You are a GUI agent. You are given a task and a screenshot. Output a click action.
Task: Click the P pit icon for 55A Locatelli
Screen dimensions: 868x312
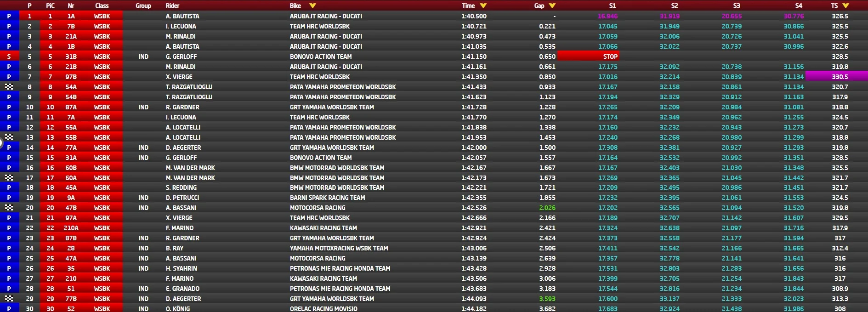pyautogui.click(x=9, y=127)
